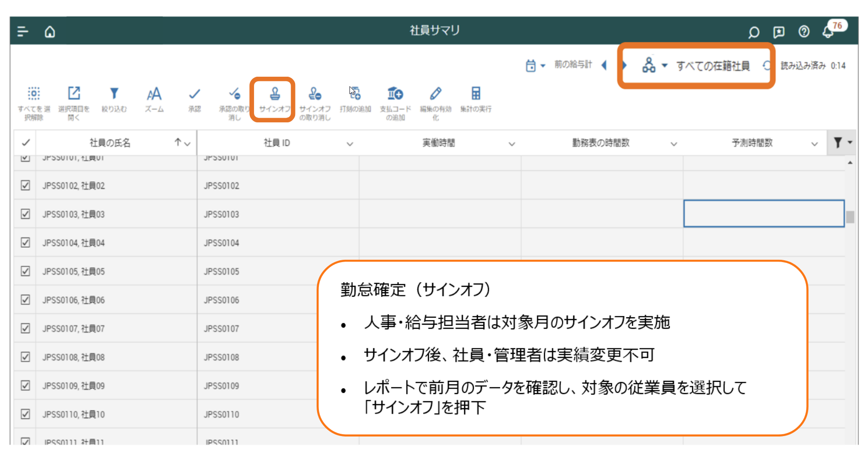Expand the 社員 ID column dropdown
This screenshot has height=468, width=868.
pyautogui.click(x=350, y=144)
